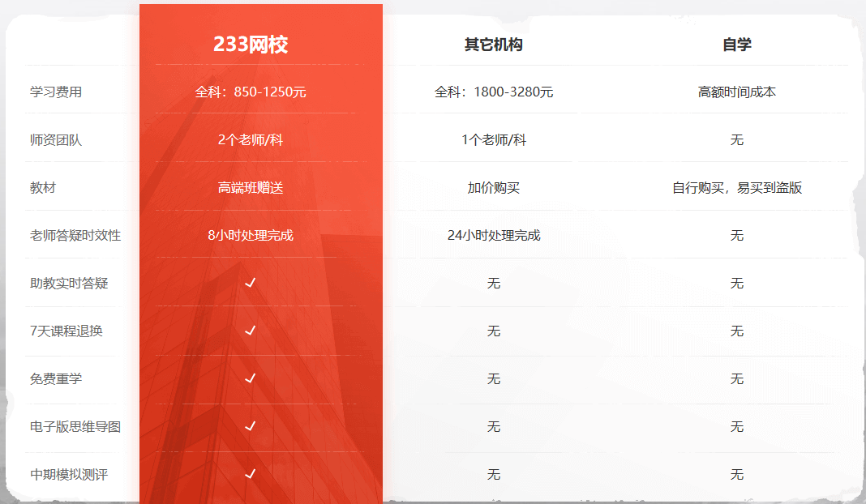Click the 2个老师/科 cell
866x504 pixels.
(x=251, y=140)
